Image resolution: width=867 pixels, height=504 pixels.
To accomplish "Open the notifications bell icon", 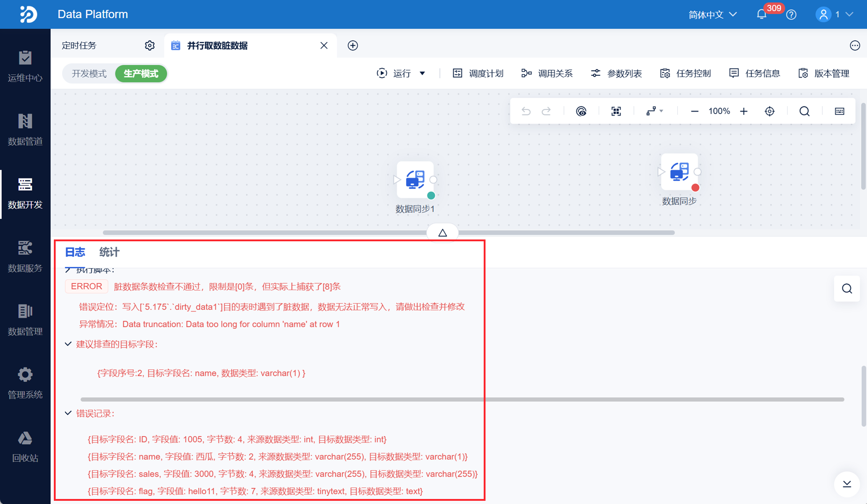I will [x=762, y=15].
